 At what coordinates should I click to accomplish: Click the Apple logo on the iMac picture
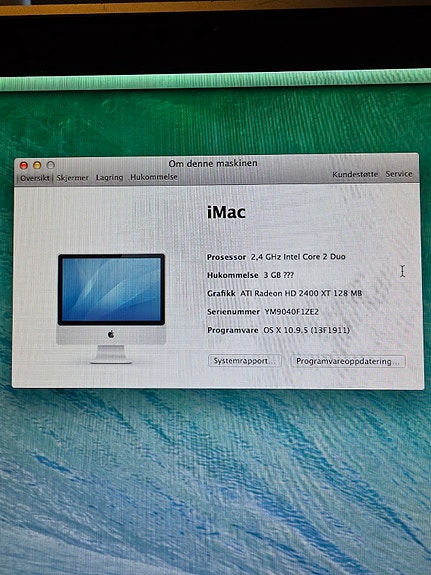coord(111,334)
